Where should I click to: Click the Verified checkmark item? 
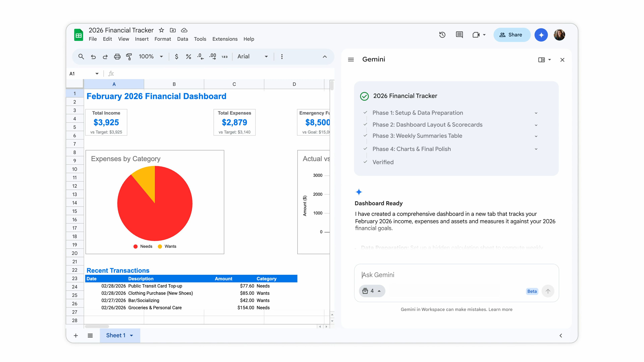383,162
